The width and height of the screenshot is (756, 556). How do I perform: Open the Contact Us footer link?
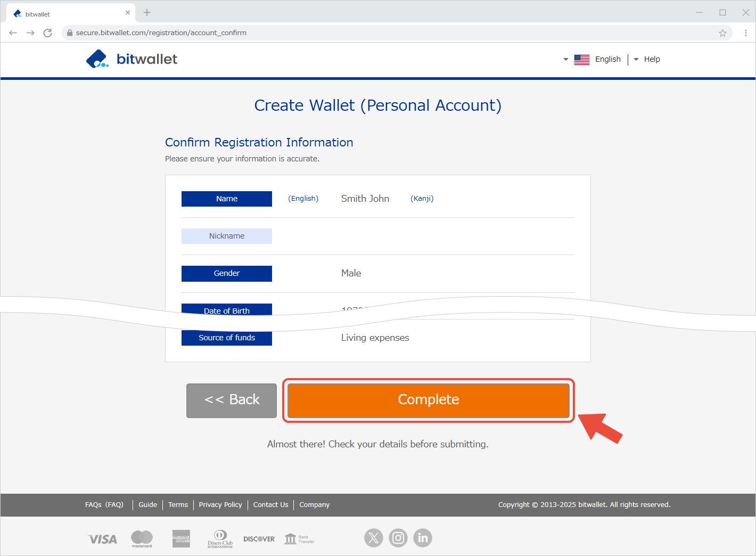pos(271,505)
